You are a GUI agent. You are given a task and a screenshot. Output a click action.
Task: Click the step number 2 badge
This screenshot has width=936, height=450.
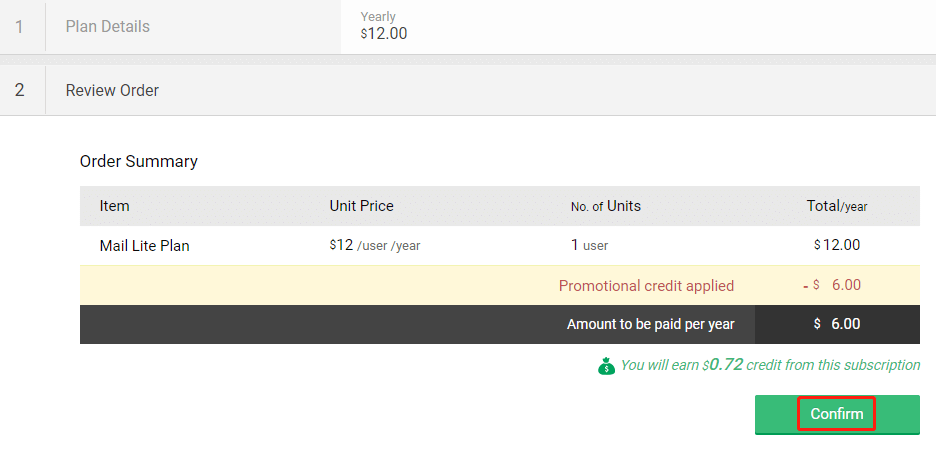tap(20, 90)
